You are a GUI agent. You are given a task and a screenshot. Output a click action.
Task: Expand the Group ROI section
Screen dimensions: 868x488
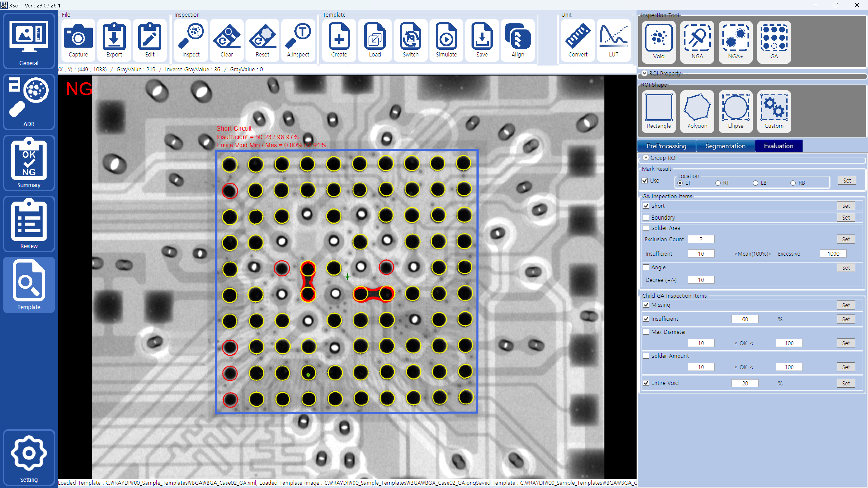click(x=646, y=158)
